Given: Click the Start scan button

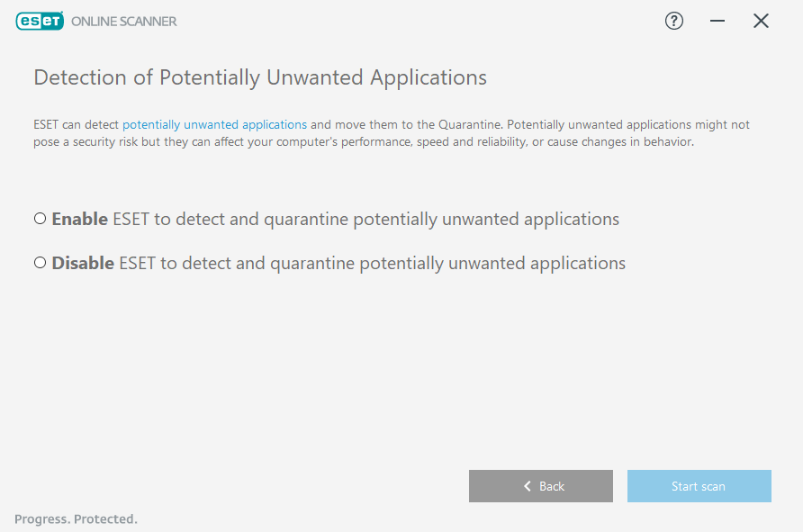Looking at the screenshot, I should tap(699, 486).
